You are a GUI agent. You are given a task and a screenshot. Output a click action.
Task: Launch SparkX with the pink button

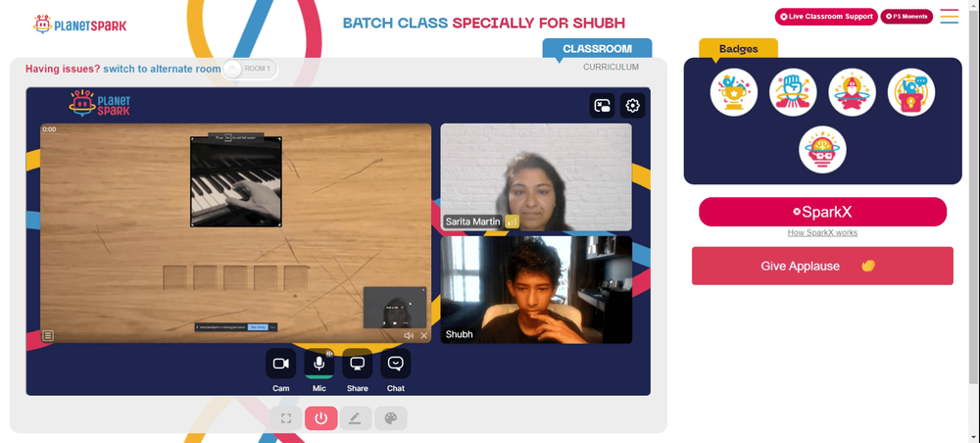pos(822,212)
